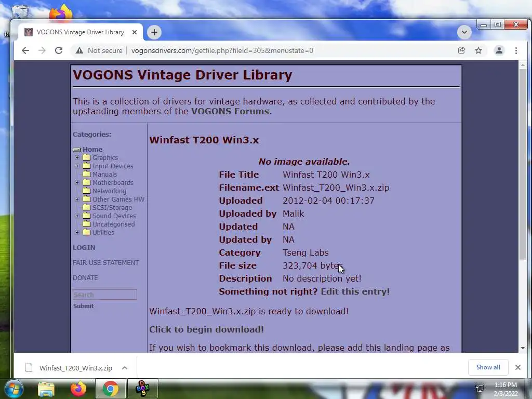
Task: Open the Input Devices folder link
Action: (113, 166)
